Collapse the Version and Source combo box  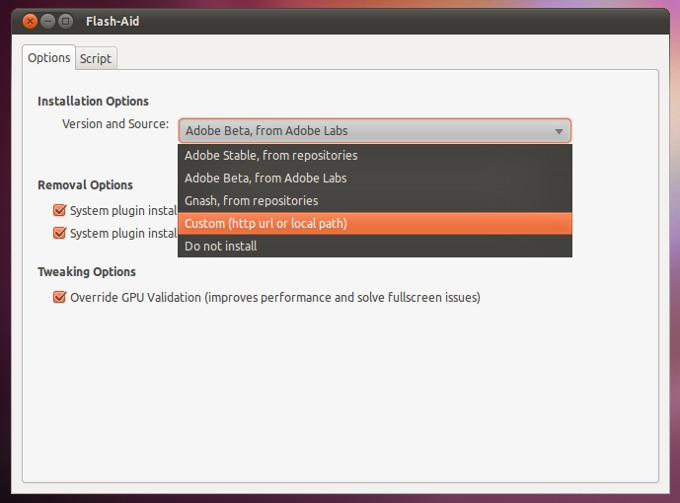pyautogui.click(x=374, y=131)
